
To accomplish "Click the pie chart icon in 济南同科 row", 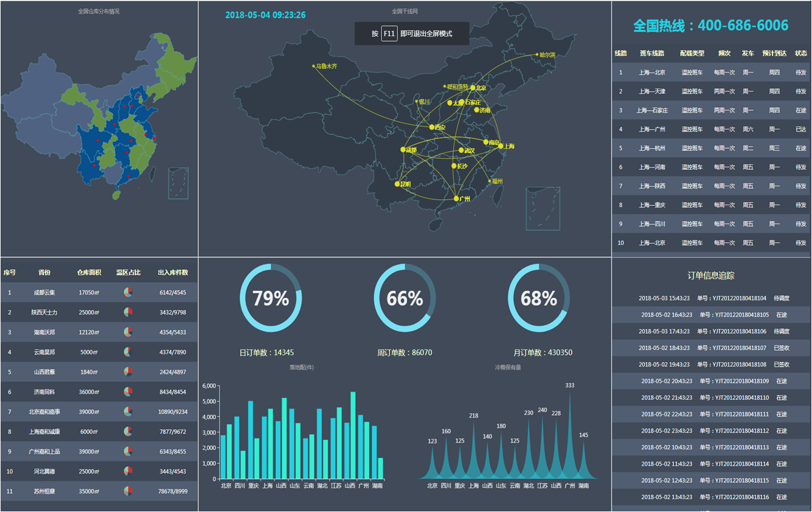I will pos(128,391).
